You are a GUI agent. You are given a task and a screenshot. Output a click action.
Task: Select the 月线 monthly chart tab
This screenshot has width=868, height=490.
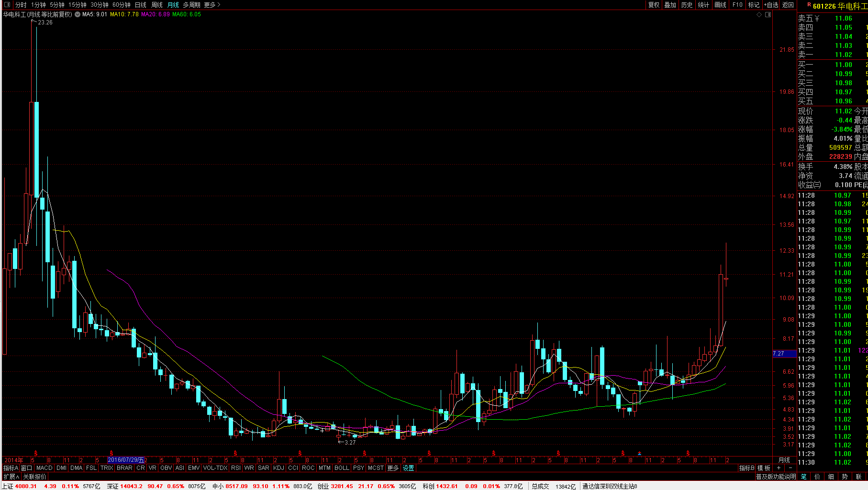point(173,5)
